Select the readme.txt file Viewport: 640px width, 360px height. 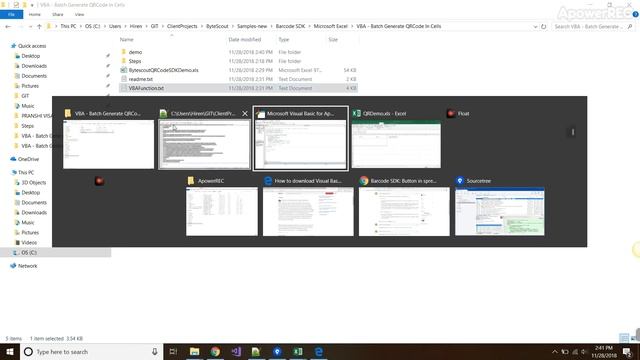[141, 79]
